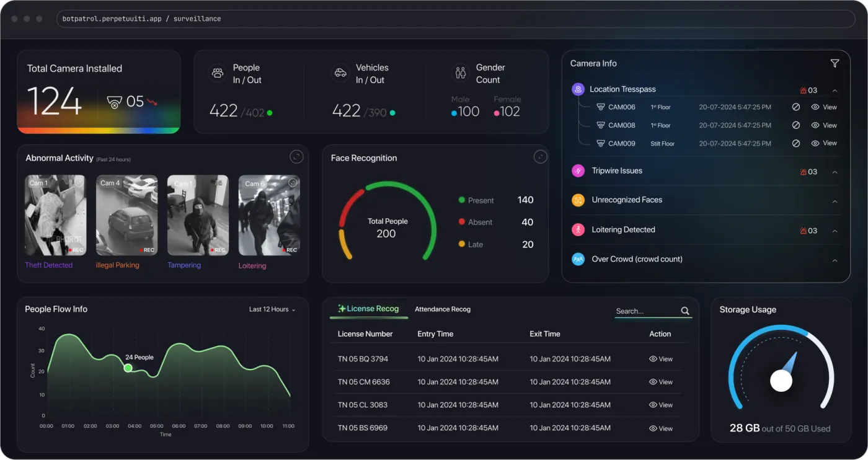
Task: Click the Tampering label
Action: pos(184,265)
